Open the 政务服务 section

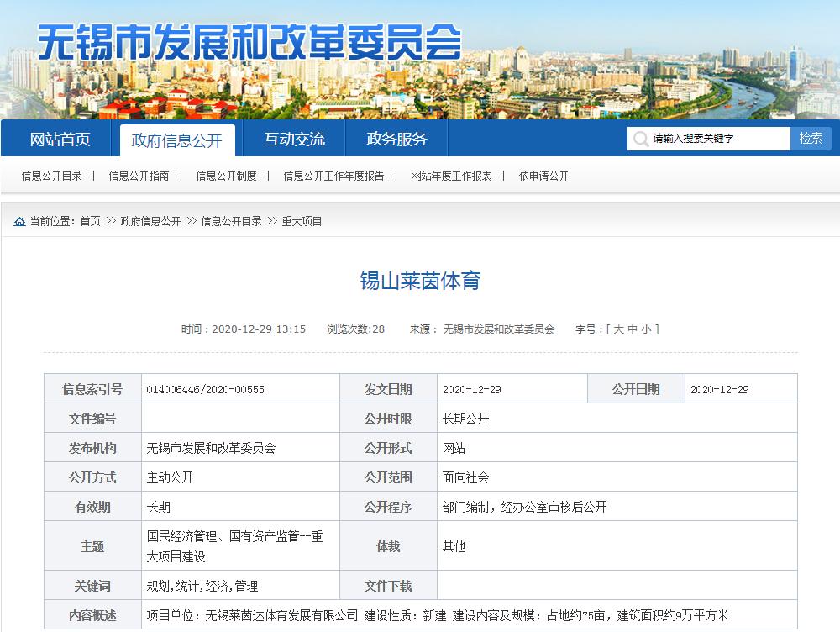(396, 140)
